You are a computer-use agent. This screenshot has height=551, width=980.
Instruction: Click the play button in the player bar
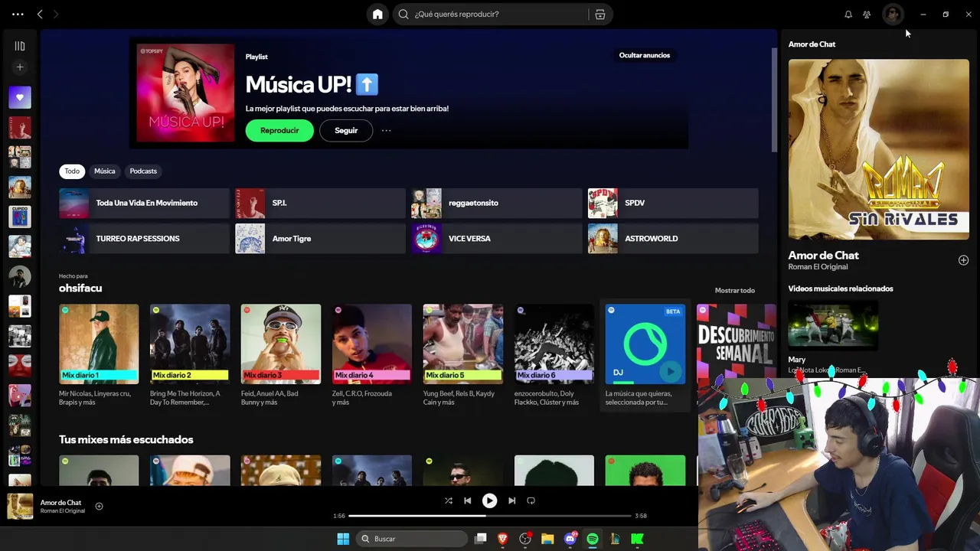click(489, 500)
